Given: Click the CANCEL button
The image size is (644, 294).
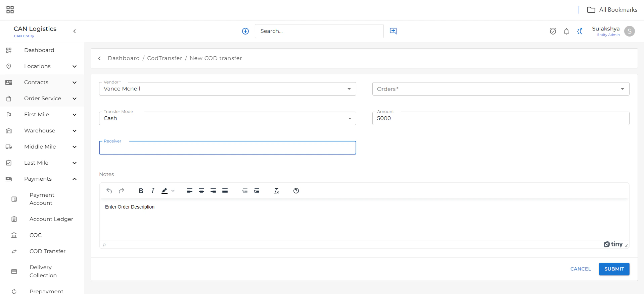Looking at the screenshot, I should (581, 269).
